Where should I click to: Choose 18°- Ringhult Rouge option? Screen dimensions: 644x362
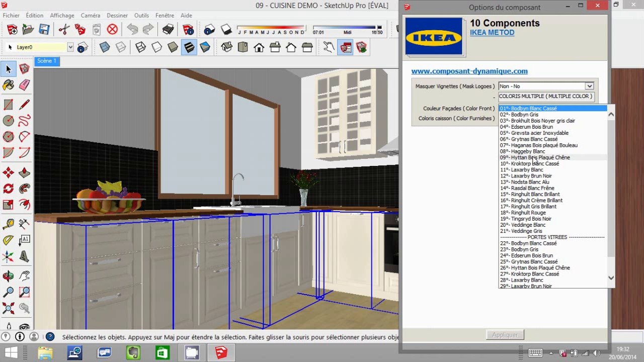(523, 213)
